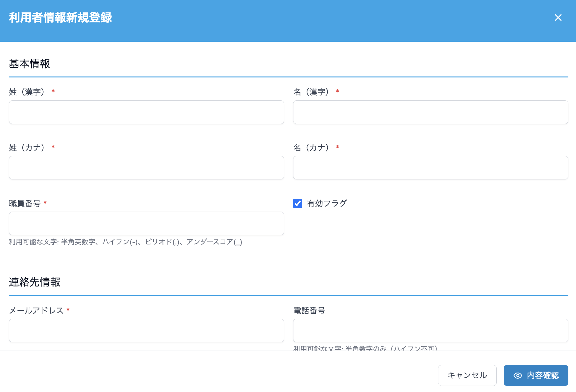
Task: Click the 職員番号 character hint text
Action: (125, 242)
